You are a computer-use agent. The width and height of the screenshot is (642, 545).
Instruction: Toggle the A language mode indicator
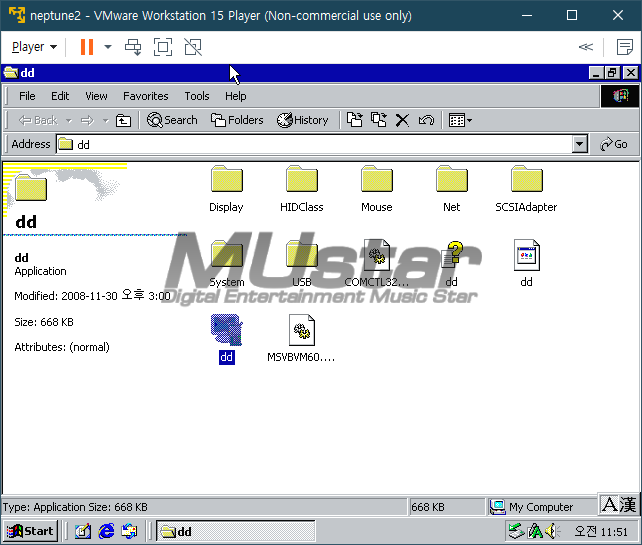[x=609, y=504]
